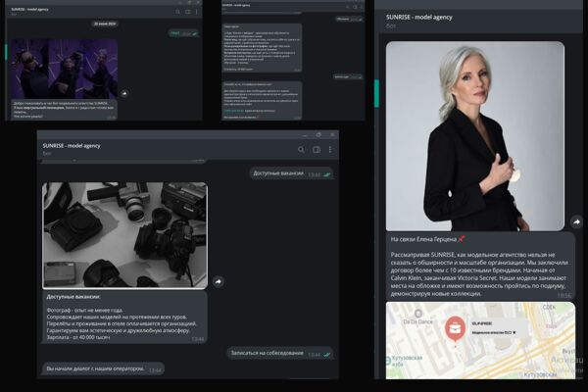Screen dimensions: 588x392
Task: Select the second outgoing bubble in top-middle window
Action: pos(348,76)
